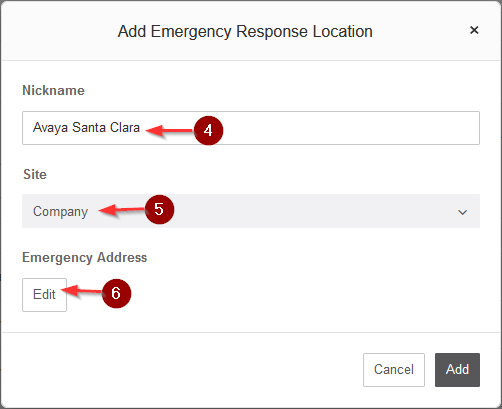This screenshot has height=409, width=502.
Task: Click the Nickname field label
Action: (x=53, y=90)
